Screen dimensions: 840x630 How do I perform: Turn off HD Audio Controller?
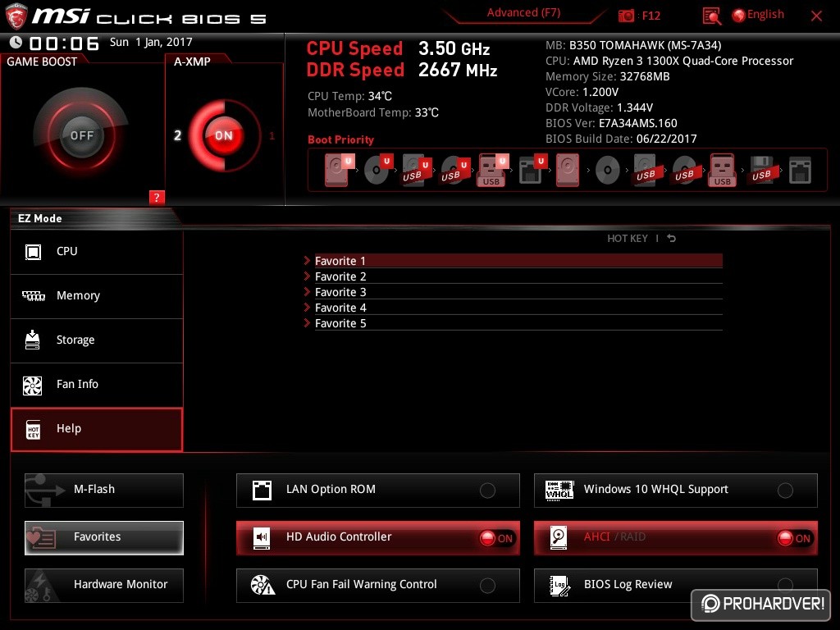tap(496, 538)
